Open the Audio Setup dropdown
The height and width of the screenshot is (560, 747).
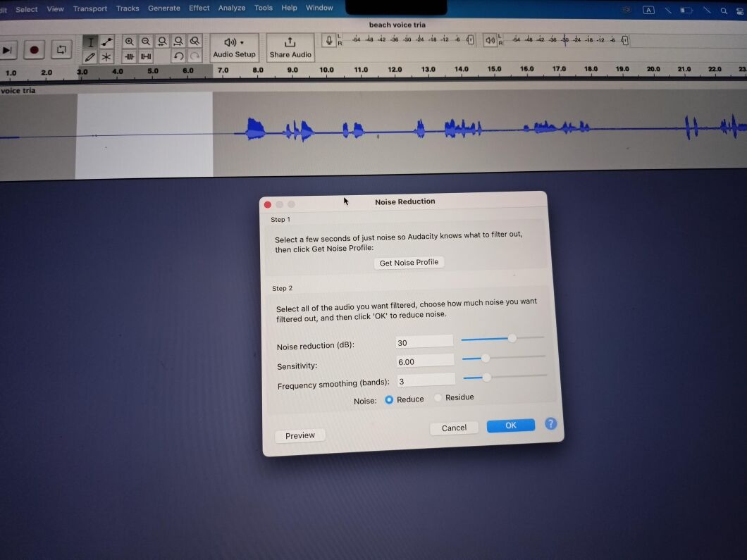(235, 48)
